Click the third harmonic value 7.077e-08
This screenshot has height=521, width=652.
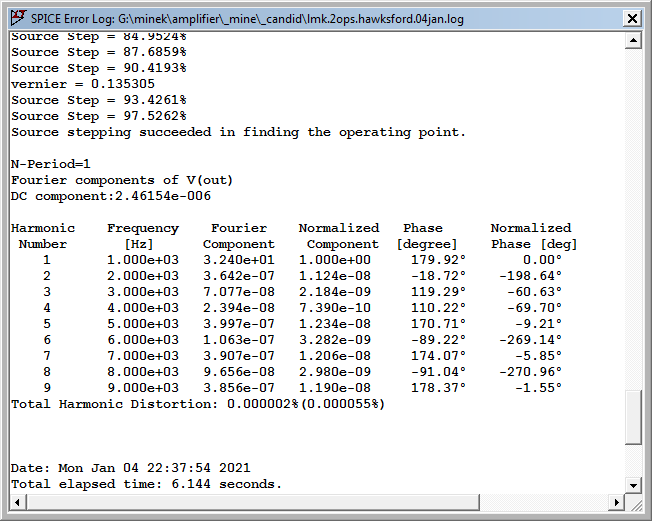click(x=239, y=292)
